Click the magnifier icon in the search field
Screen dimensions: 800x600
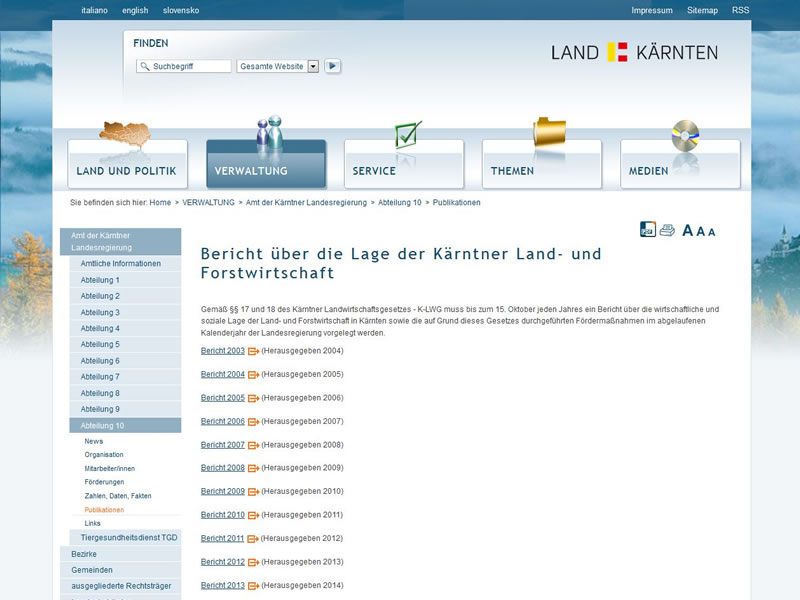tap(145, 67)
